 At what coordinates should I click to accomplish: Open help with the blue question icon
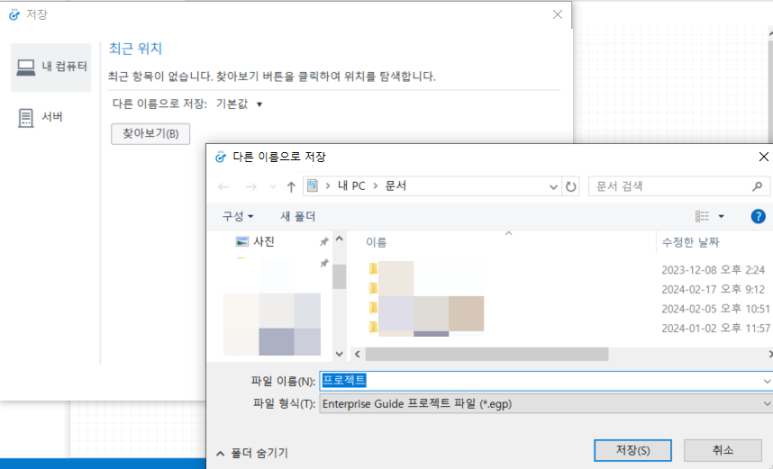click(x=758, y=216)
